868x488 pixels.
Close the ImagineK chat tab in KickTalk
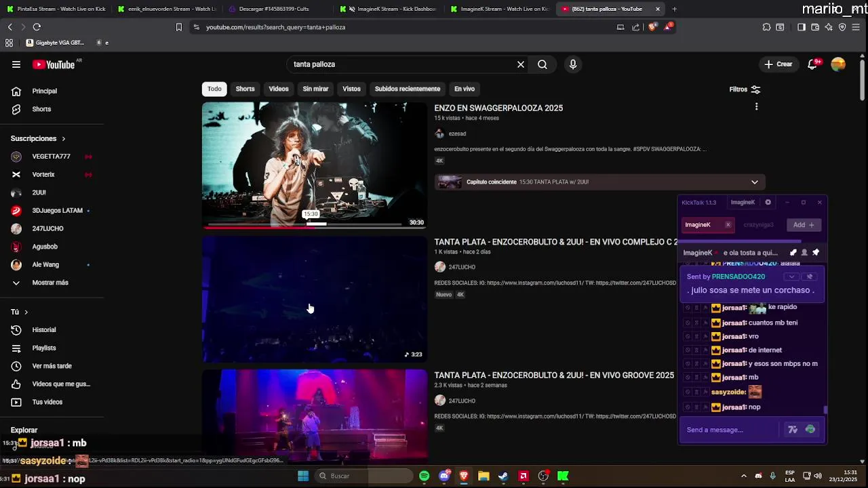tap(728, 225)
